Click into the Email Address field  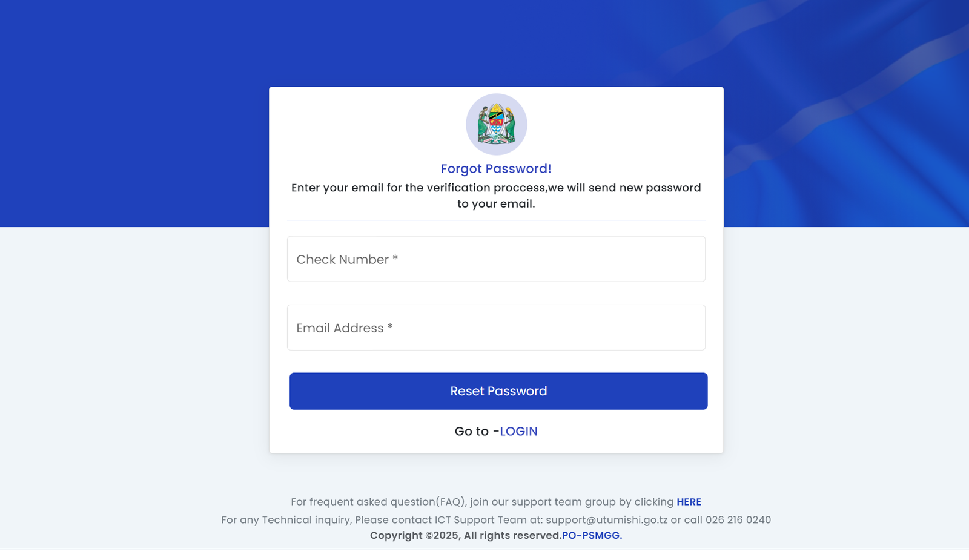(x=496, y=328)
